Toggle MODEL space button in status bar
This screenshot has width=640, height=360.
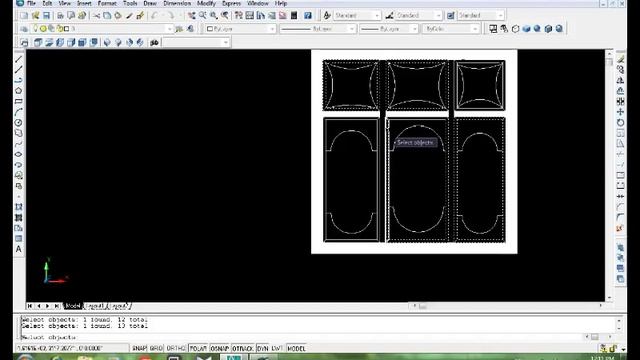tap(296, 349)
